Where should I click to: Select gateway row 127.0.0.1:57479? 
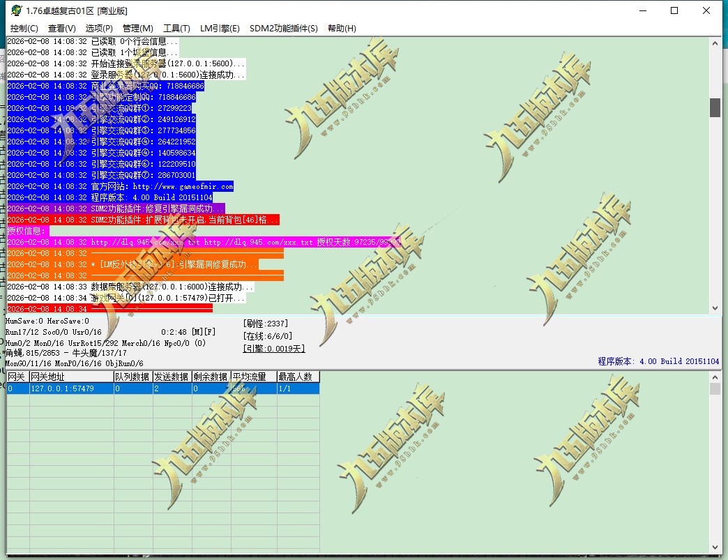point(163,388)
